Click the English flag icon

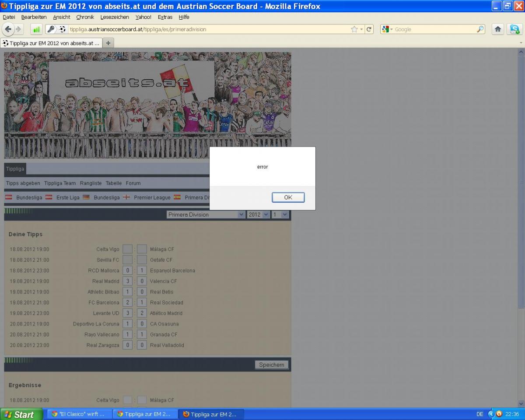tap(126, 197)
